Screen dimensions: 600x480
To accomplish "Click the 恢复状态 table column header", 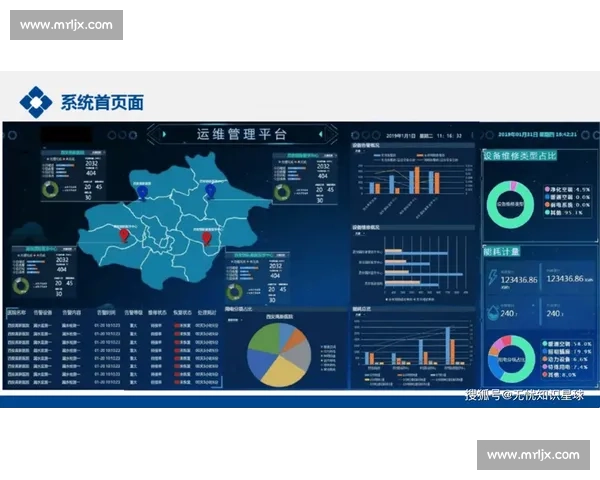I will (182, 312).
